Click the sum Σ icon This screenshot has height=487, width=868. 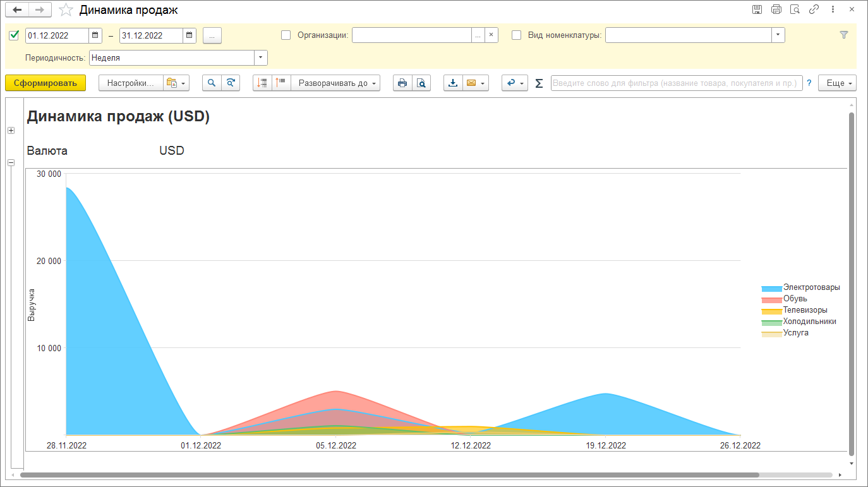coord(539,83)
